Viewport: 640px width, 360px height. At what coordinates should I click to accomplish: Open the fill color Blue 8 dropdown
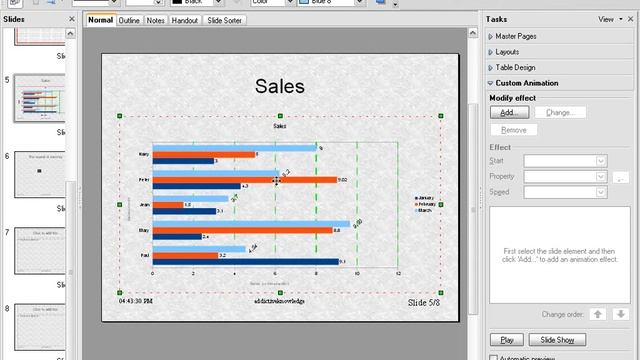tap(360, 2)
